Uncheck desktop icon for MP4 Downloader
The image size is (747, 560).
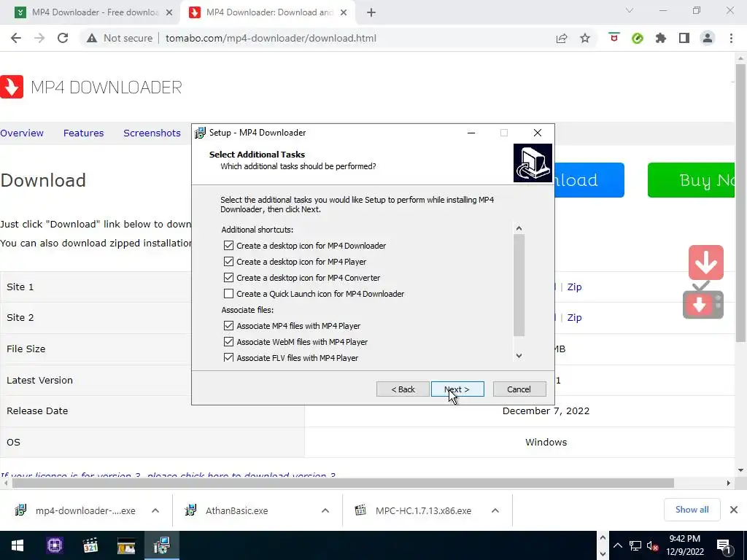pos(228,246)
